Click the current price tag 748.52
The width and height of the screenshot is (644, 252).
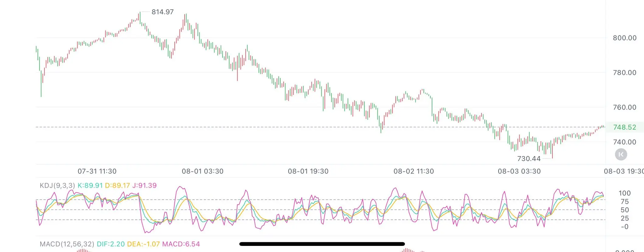[x=625, y=127]
